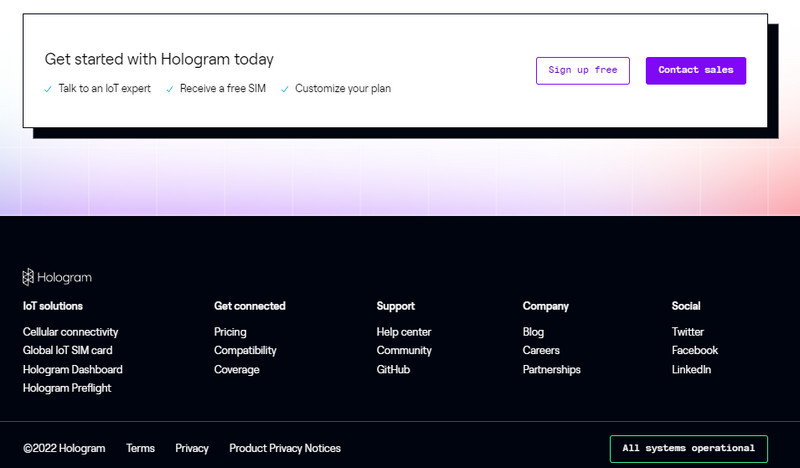Open Global IoT SIM card page
The width and height of the screenshot is (800, 468).
tap(67, 350)
